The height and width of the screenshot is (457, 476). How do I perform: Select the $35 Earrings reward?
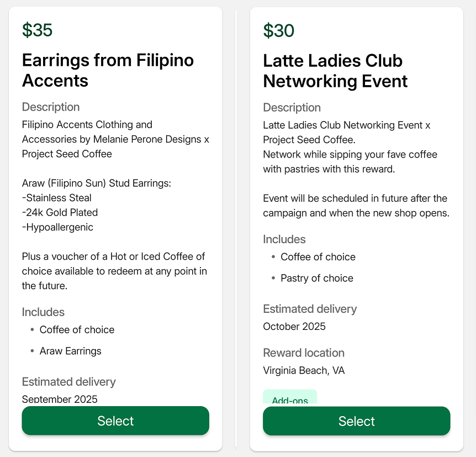click(115, 421)
